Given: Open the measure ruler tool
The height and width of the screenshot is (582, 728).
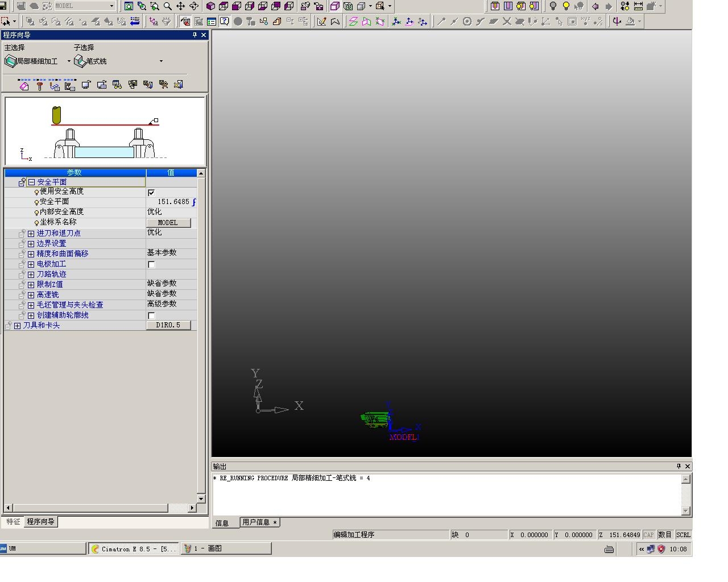Looking at the screenshot, I should tap(639, 6).
